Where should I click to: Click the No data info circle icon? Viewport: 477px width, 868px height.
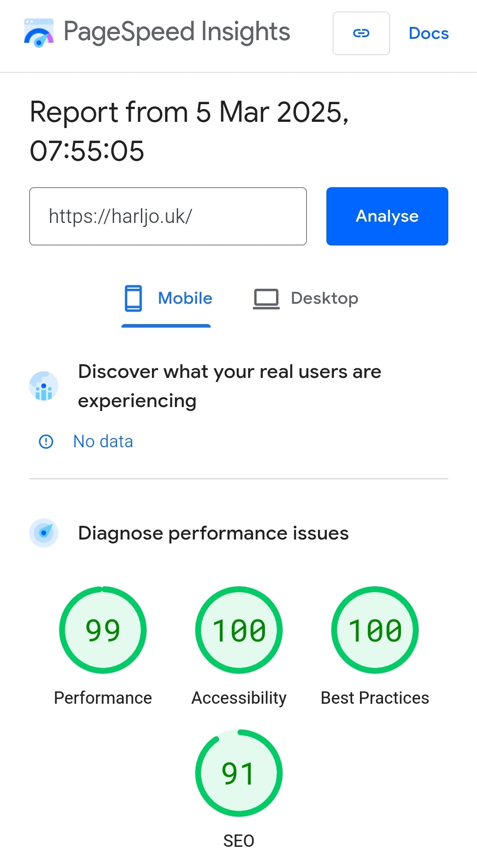tap(46, 442)
